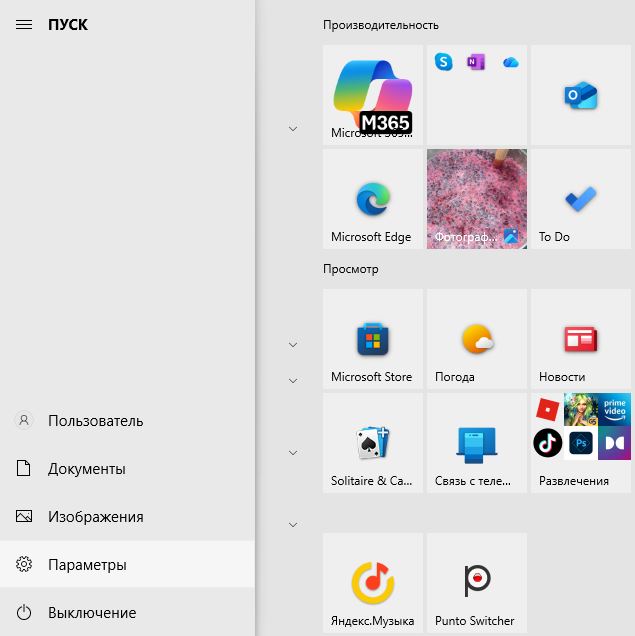Image resolution: width=635 pixels, height=636 pixels.
Task: Click the Производительность group header
Action: click(x=381, y=25)
